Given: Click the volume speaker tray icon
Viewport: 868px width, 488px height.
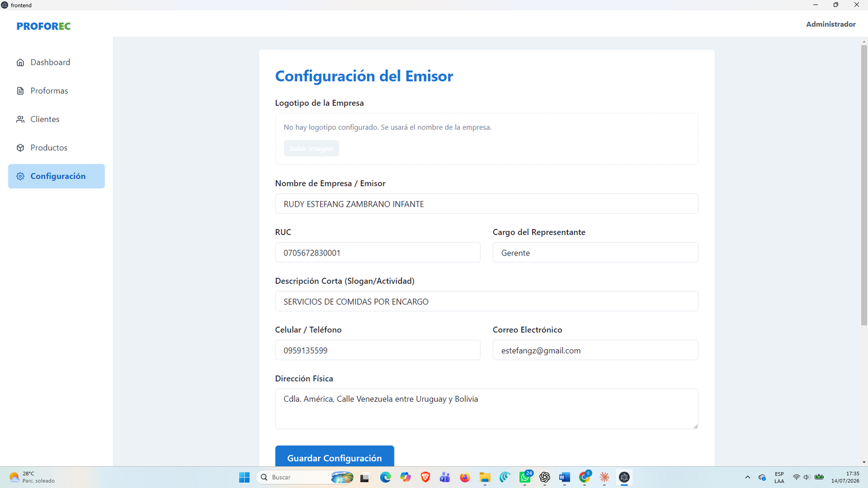Looking at the screenshot, I should coord(807,477).
